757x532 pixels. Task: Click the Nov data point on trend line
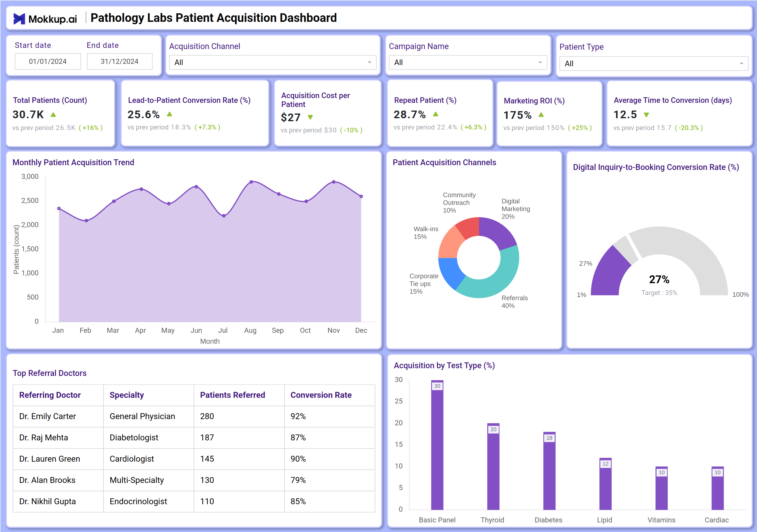pos(334,181)
